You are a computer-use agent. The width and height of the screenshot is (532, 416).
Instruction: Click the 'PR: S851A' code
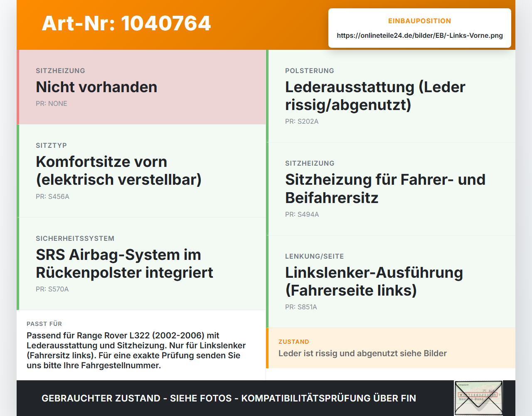tap(301, 307)
